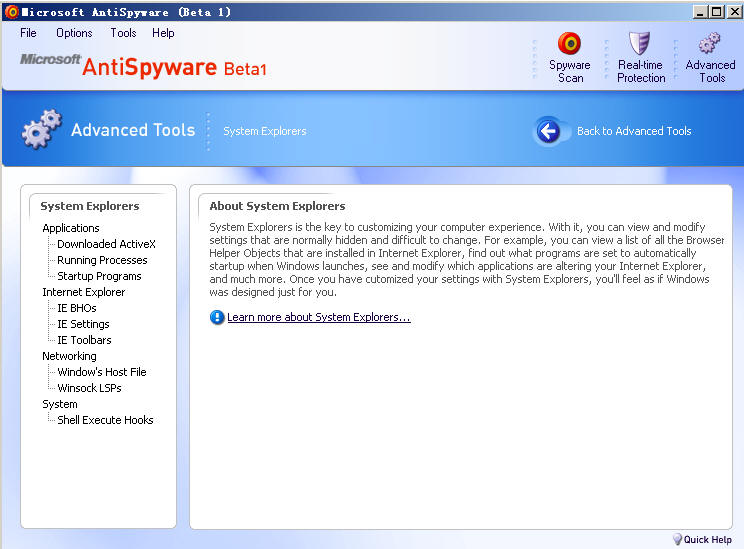Select Internet Explorer category
Image resolution: width=744 pixels, height=549 pixels.
point(84,292)
